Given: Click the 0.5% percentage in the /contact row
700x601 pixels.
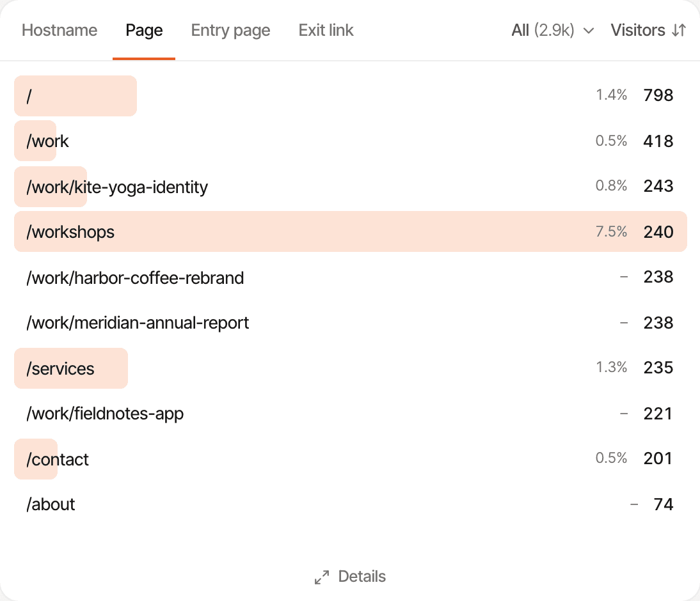Looking at the screenshot, I should coord(611,458).
